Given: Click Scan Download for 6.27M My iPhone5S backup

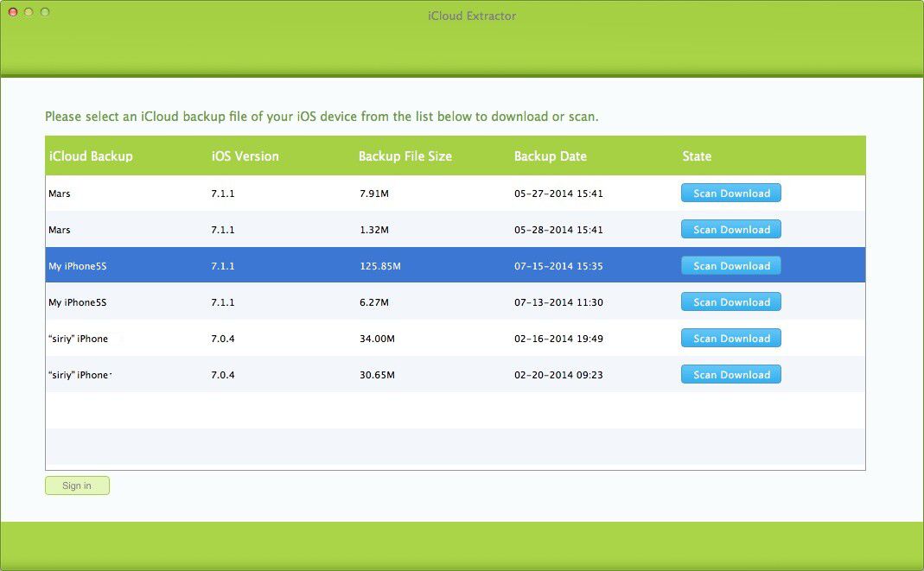Looking at the screenshot, I should [730, 302].
